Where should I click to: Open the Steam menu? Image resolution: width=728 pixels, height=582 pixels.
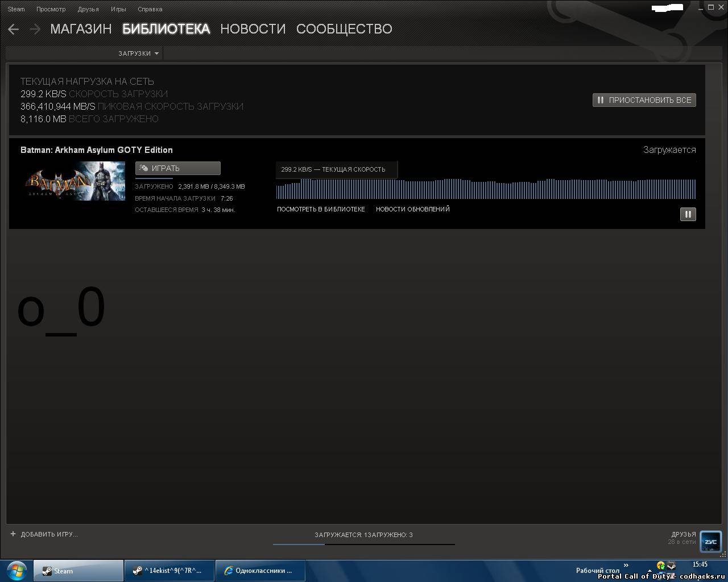[16, 9]
